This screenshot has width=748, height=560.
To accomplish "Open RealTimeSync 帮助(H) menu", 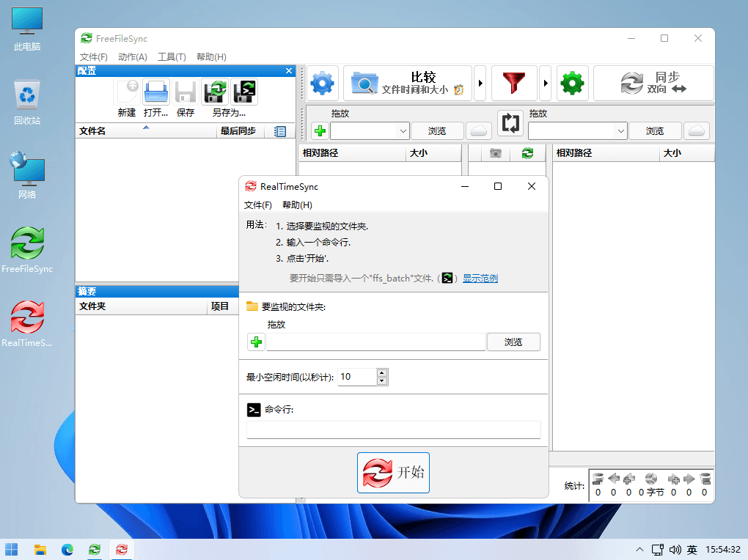I will 297,205.
